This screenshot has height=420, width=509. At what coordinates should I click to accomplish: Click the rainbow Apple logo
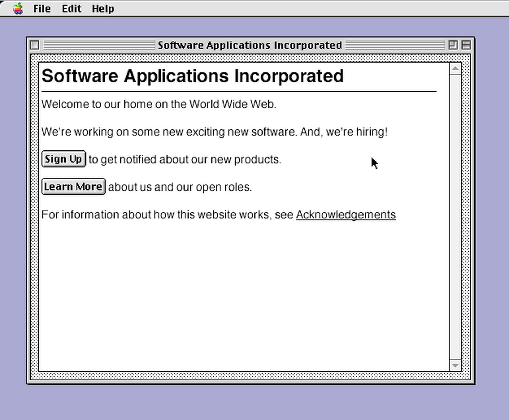18,8
